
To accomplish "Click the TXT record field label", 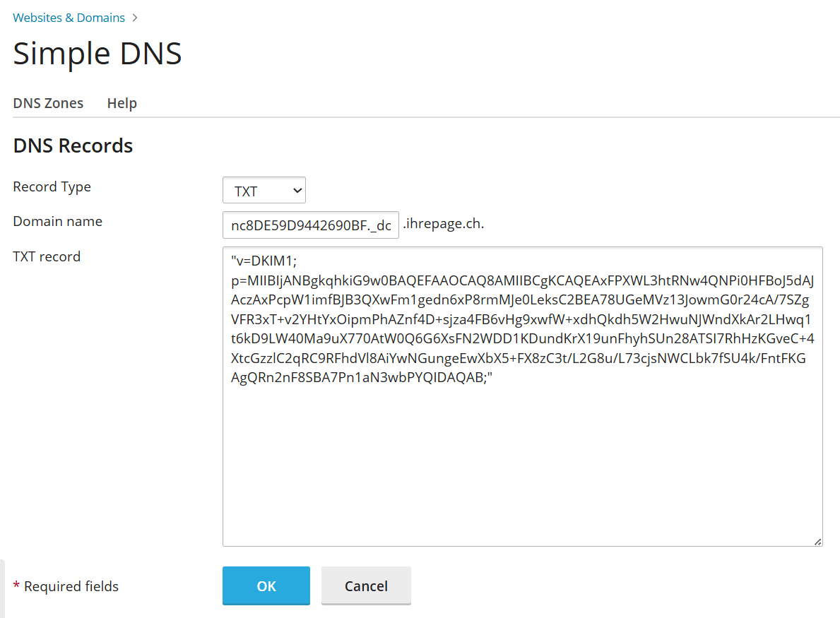I will tap(47, 256).
